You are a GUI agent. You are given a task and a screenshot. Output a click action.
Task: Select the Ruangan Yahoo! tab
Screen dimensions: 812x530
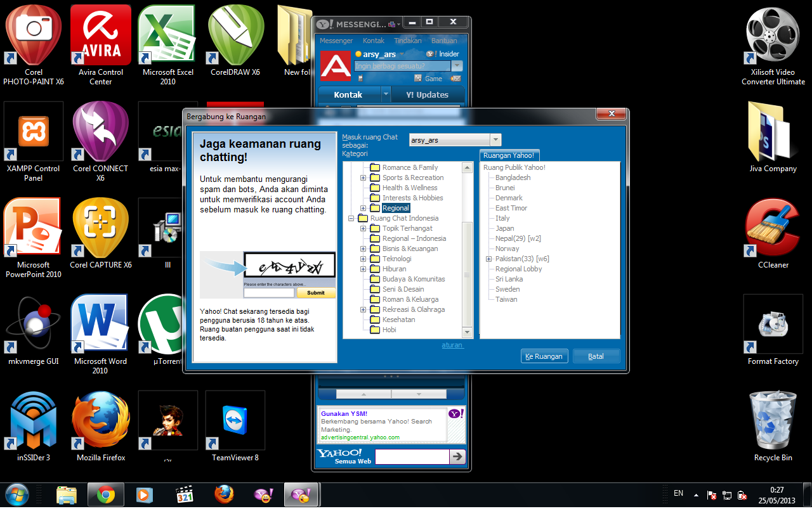tap(509, 155)
